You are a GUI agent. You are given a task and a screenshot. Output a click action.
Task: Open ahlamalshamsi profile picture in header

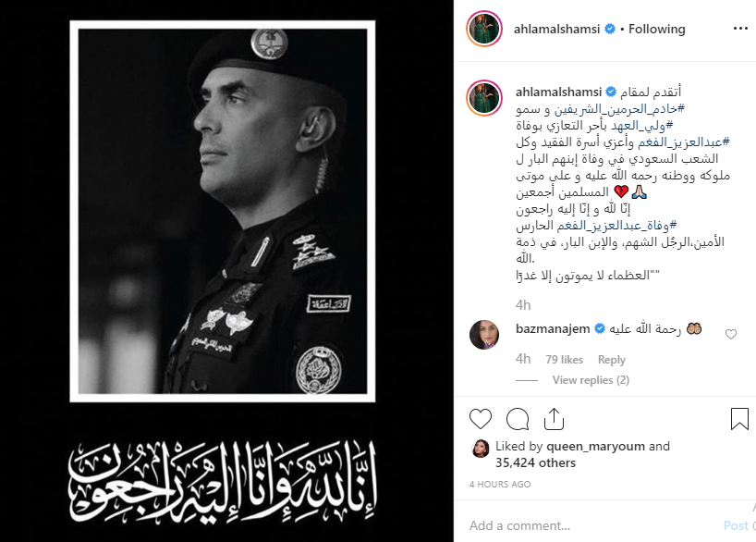point(484,29)
